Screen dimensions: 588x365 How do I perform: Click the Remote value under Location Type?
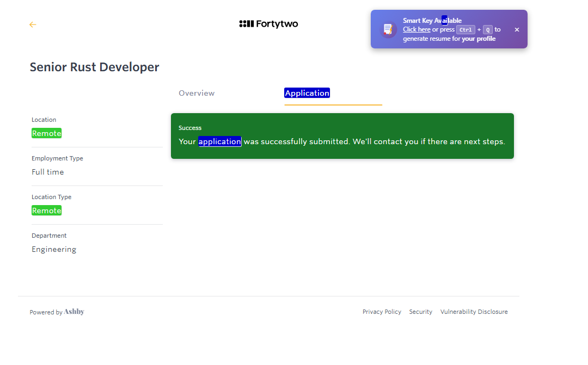coord(46,211)
